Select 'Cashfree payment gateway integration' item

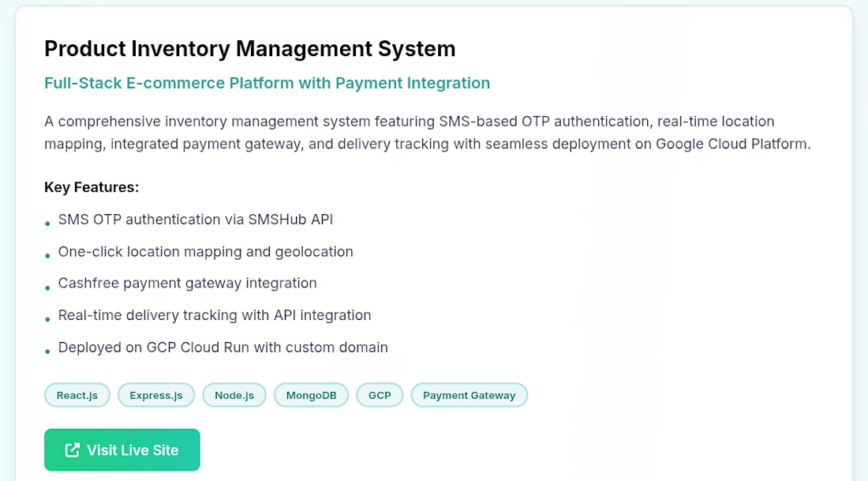point(187,284)
